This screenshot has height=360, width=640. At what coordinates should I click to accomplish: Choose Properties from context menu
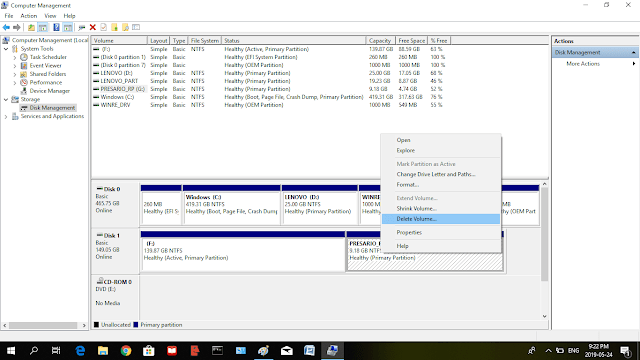pyautogui.click(x=441, y=233)
